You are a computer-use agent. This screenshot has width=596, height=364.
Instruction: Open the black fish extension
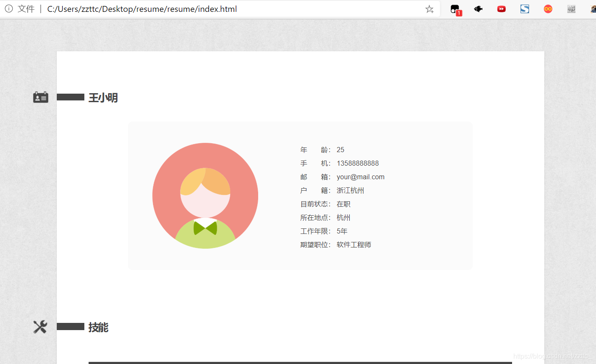coord(478,8)
